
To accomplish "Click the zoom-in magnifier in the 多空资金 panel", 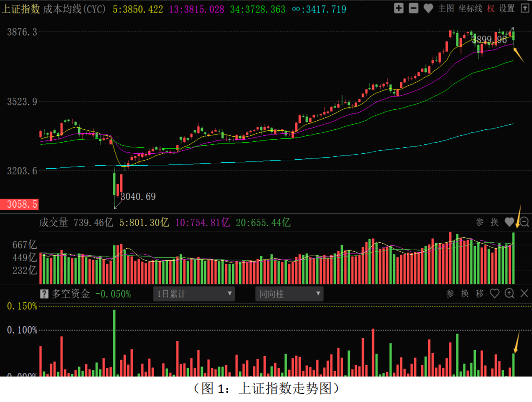I will 509,294.
